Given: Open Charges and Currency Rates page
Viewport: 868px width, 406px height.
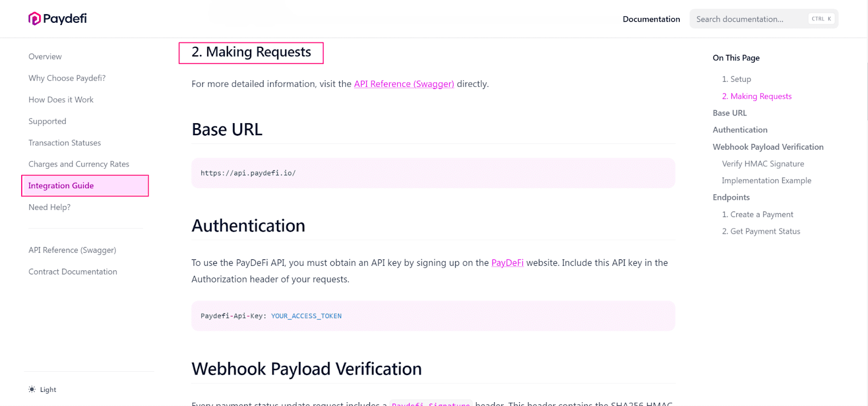Looking at the screenshot, I should 79,164.
